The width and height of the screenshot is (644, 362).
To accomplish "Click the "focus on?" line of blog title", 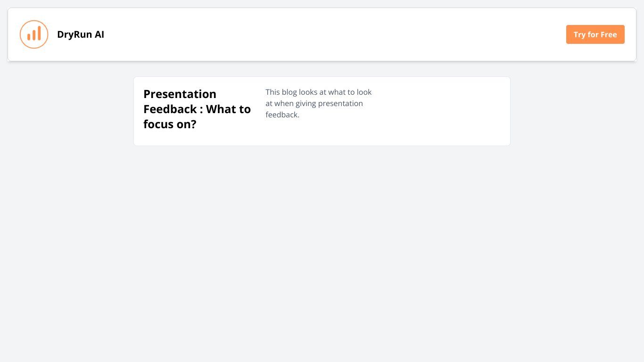I will point(170,124).
